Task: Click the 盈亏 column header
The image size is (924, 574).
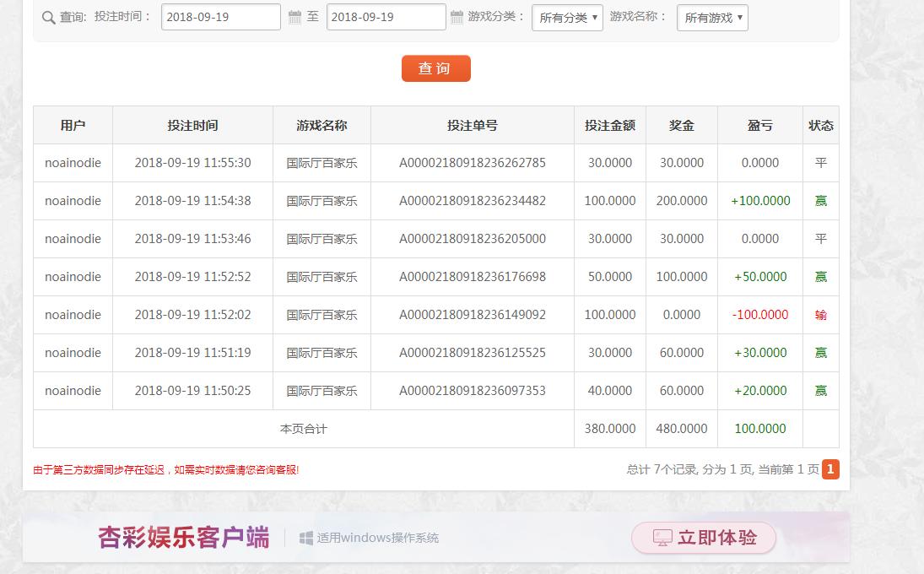Action: 759,125
